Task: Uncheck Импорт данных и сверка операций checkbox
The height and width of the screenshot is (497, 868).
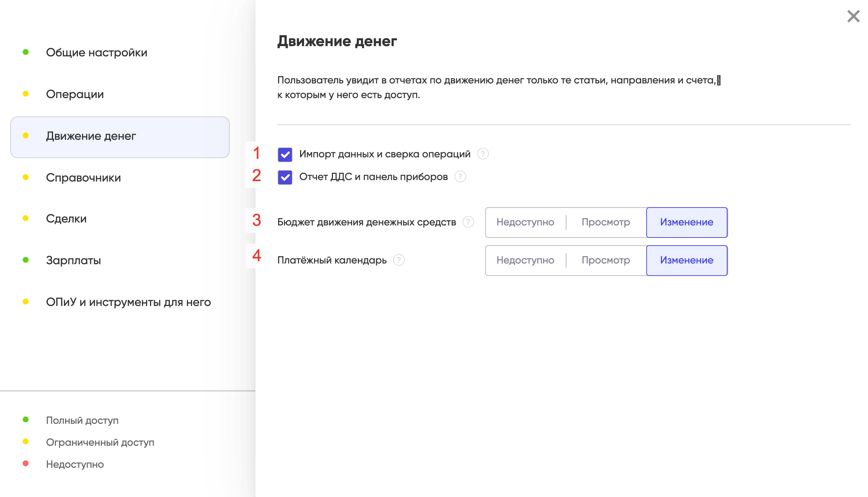Action: (285, 154)
